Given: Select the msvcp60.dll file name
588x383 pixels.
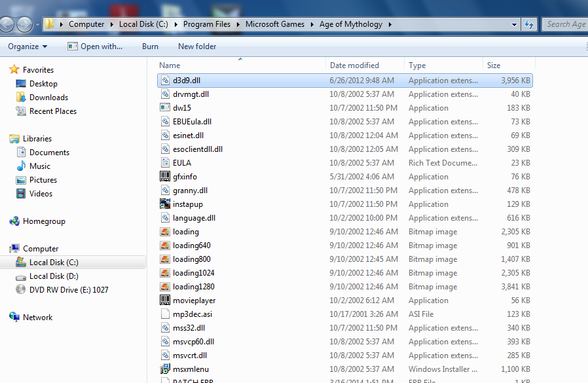Looking at the screenshot, I should tap(194, 342).
